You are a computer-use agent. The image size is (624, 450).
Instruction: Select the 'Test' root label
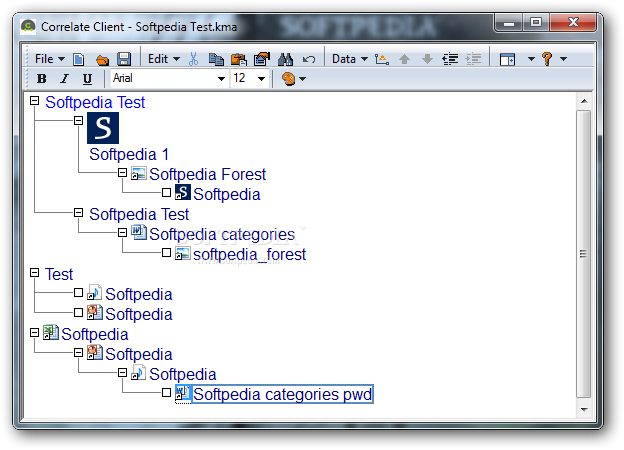[x=59, y=275]
